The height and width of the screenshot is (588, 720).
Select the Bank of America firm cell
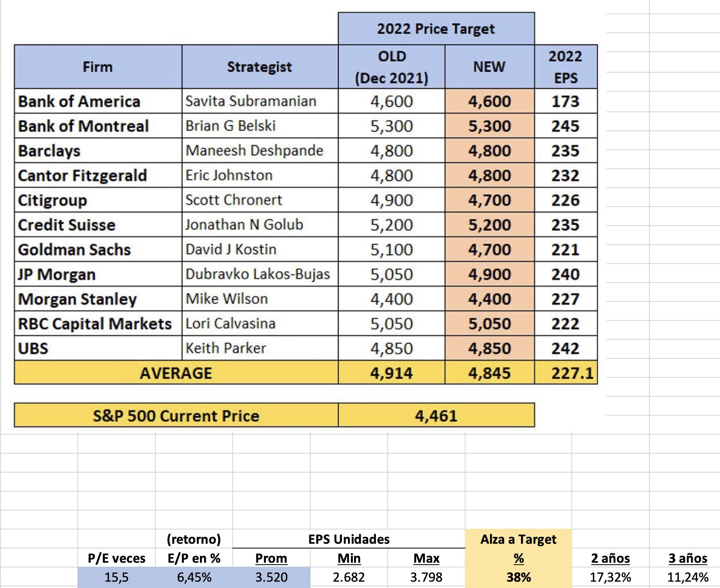coord(98,101)
